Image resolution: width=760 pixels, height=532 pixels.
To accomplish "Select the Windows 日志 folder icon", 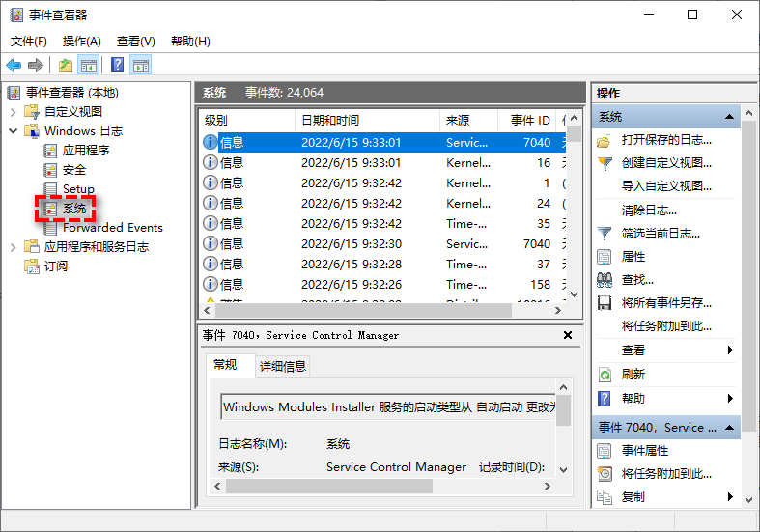I will [x=32, y=131].
